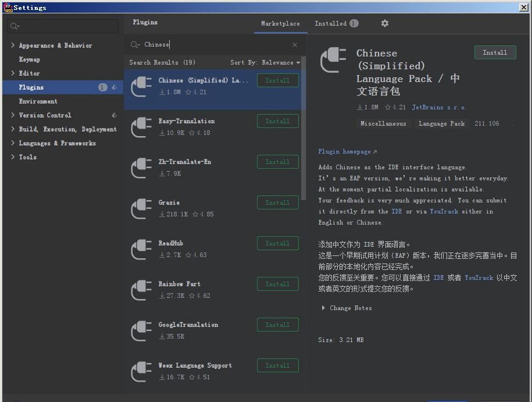This screenshot has width=532, height=402.
Task: Click the Settings window app icon
Action: tap(8, 7)
